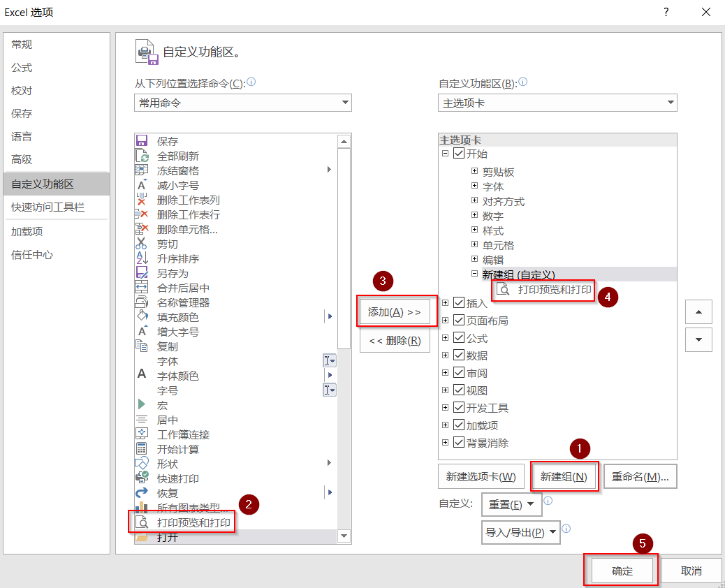Uncheck the 公式 tab checkbox in the tree
Viewport: 725px width, 588px height.
[x=459, y=337]
